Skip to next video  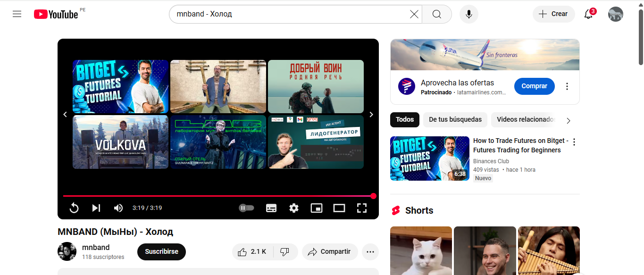click(96, 208)
